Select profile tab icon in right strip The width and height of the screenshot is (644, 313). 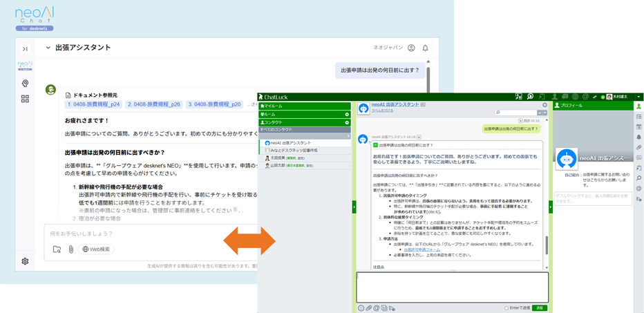pyautogui.click(x=638, y=106)
